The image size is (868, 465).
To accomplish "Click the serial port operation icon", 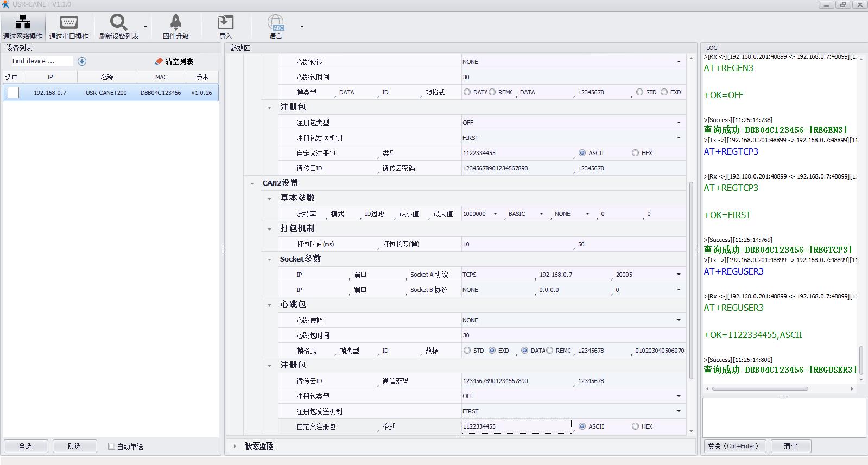I will [69, 22].
